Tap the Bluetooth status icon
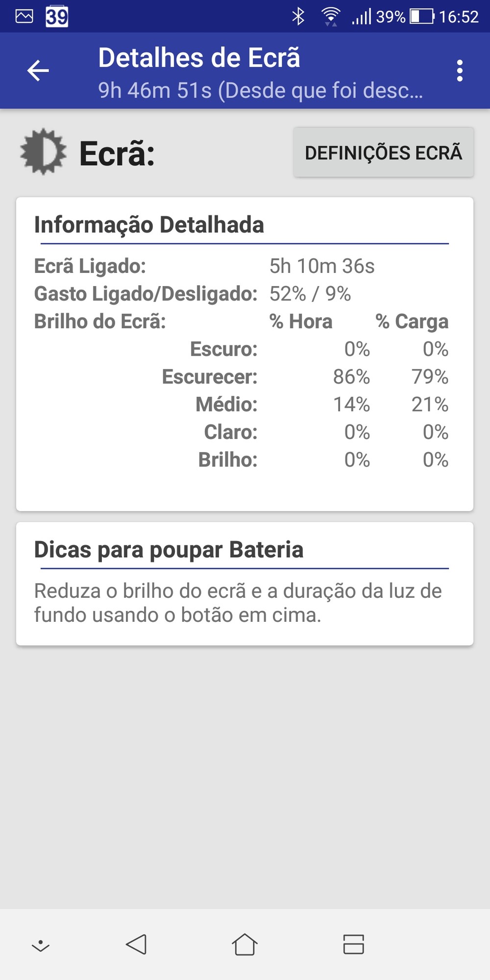 click(x=298, y=17)
